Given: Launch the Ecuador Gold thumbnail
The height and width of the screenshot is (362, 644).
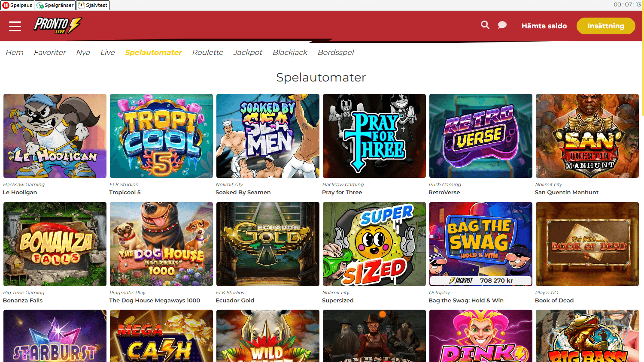Looking at the screenshot, I should tap(268, 244).
